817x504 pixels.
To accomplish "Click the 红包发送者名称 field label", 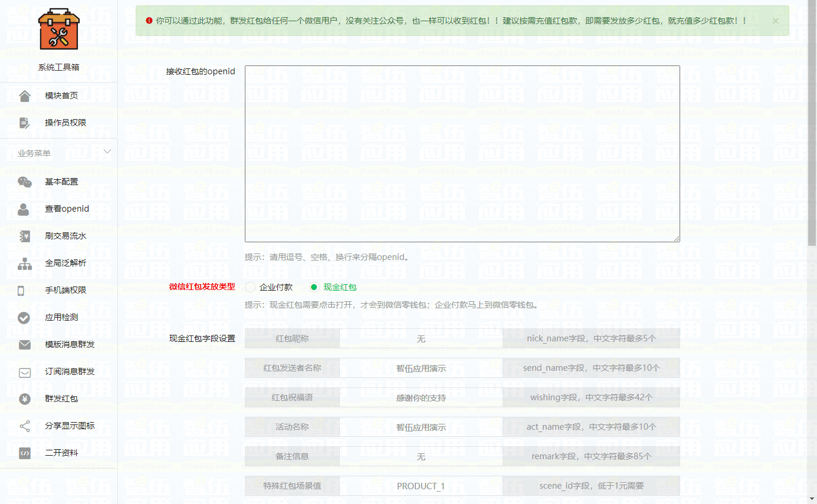I will pyautogui.click(x=292, y=368).
